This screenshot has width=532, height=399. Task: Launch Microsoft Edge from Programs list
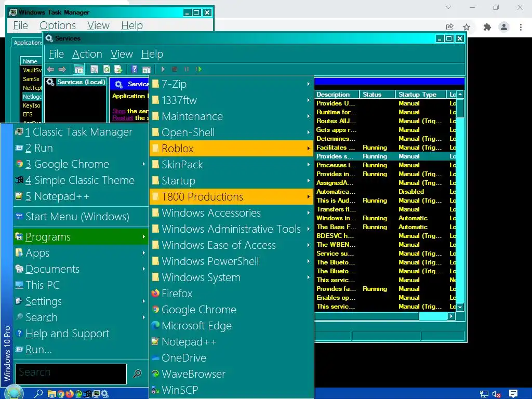231,325
